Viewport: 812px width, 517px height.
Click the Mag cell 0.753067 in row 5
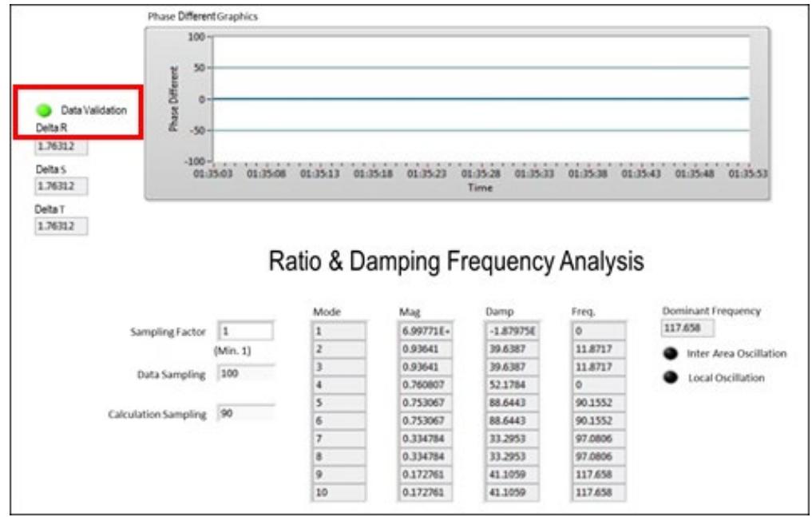426,403
